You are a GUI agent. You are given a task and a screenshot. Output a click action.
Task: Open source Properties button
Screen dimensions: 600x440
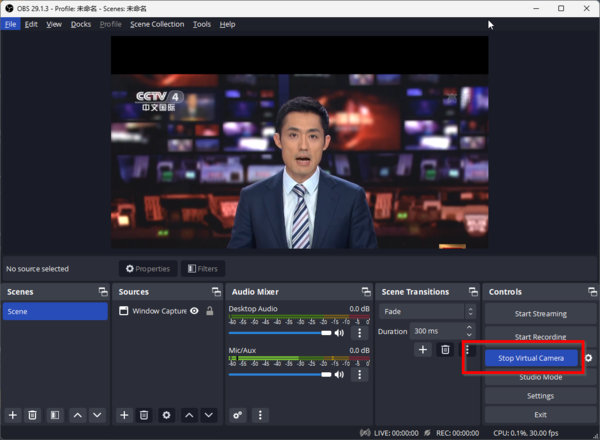[148, 269]
